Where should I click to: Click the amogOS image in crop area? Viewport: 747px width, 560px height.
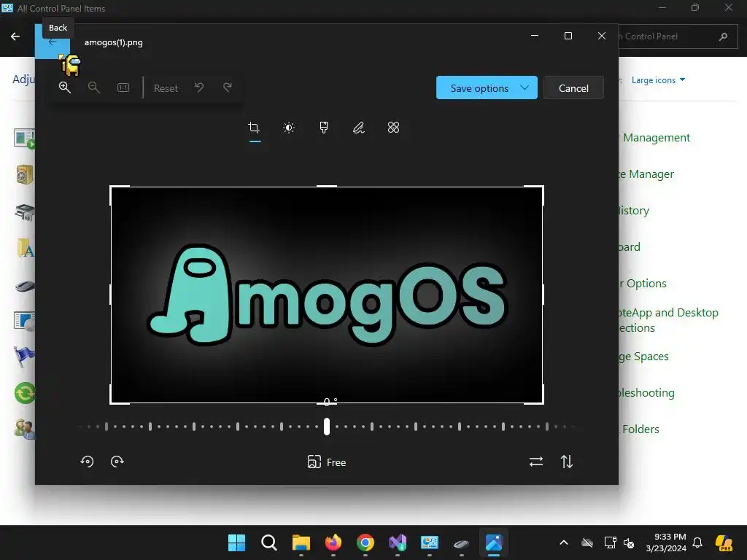(327, 295)
